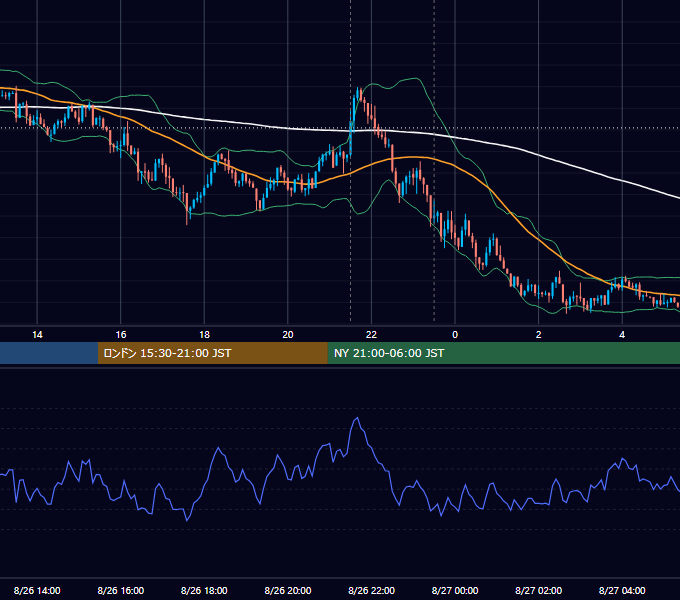Viewport: 680px width, 600px height.
Task: Click the '14' hour label on price chart axis
Action: tap(37, 335)
